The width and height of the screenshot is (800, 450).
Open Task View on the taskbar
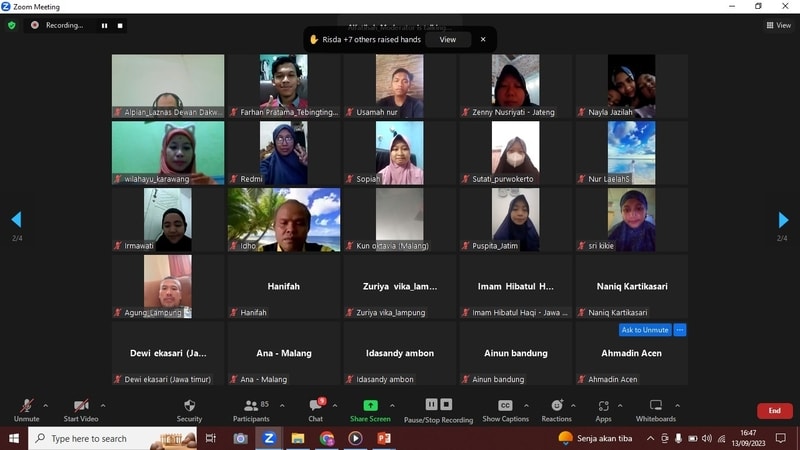tap(210, 438)
